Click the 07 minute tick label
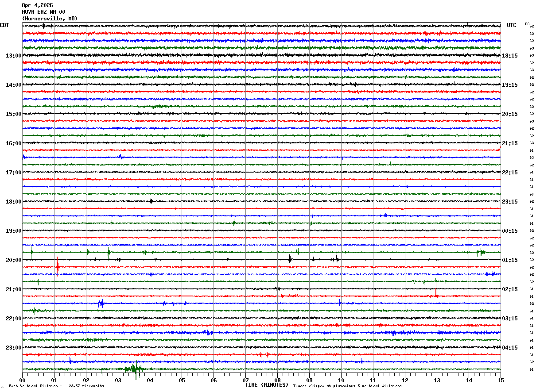The width and height of the screenshot is (536, 392). pos(245,380)
